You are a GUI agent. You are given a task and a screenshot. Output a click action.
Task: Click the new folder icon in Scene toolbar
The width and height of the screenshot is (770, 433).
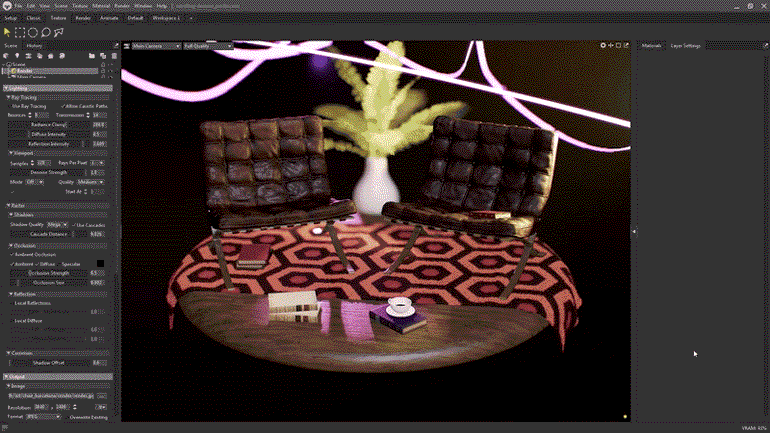coord(91,56)
